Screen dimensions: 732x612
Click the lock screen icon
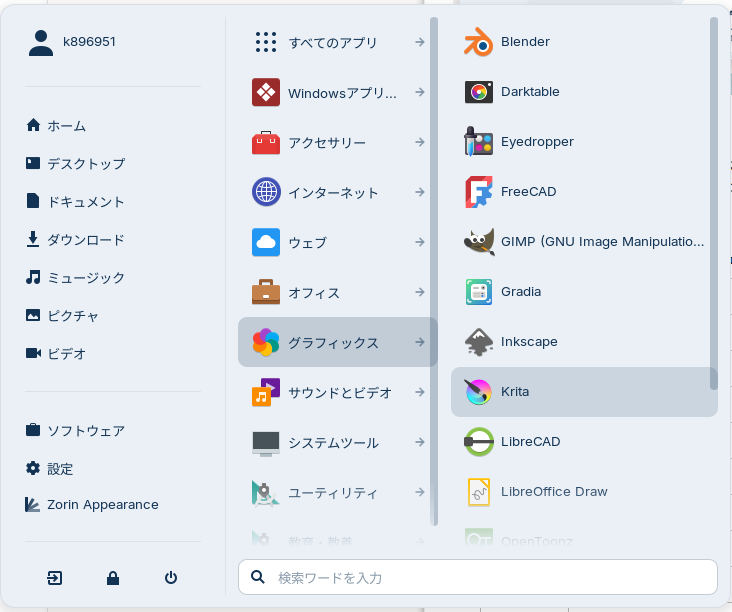pos(113,578)
